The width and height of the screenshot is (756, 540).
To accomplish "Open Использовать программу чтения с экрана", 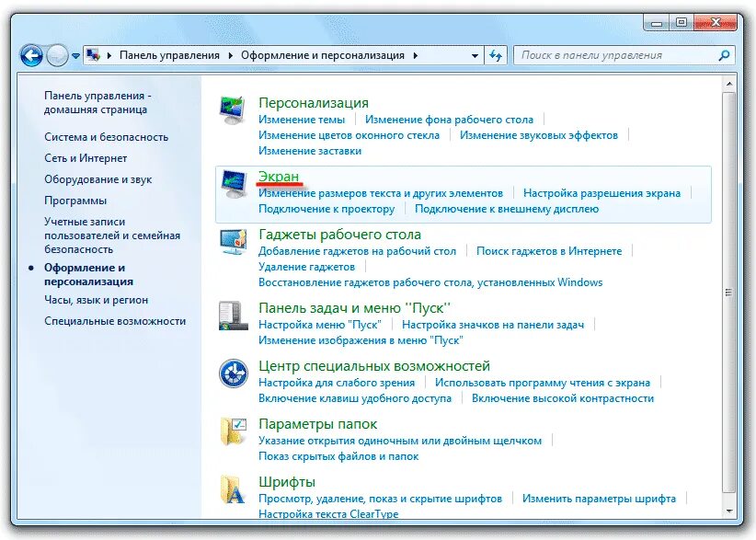I will 543,383.
